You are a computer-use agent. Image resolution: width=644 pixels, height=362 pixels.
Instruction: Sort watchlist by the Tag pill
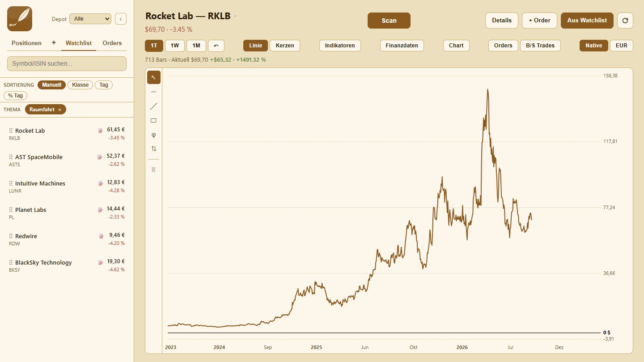click(x=104, y=85)
